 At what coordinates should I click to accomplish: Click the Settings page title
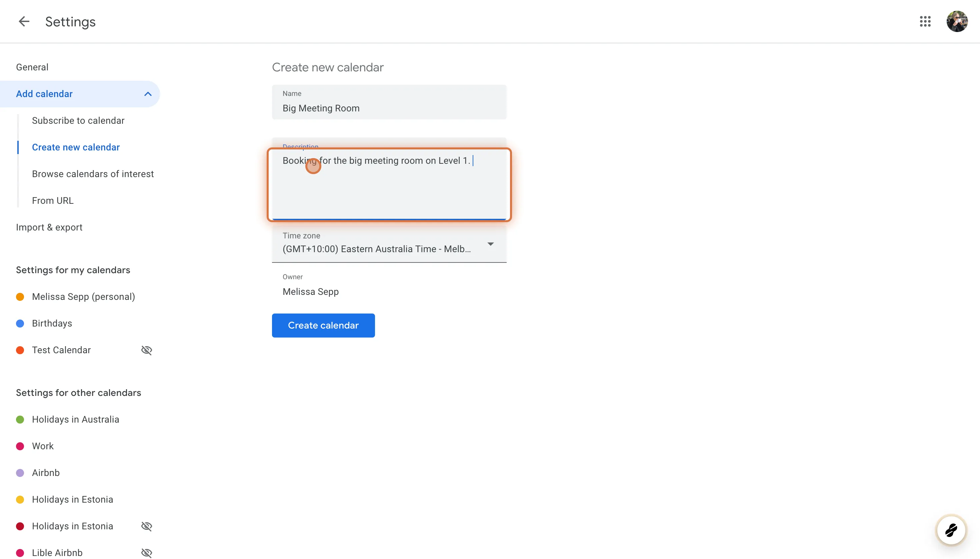coord(70,22)
